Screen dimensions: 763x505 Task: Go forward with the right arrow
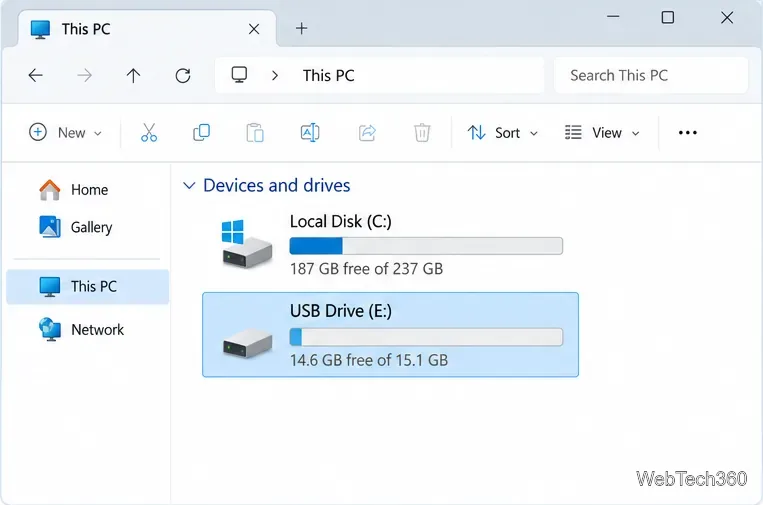coord(84,75)
